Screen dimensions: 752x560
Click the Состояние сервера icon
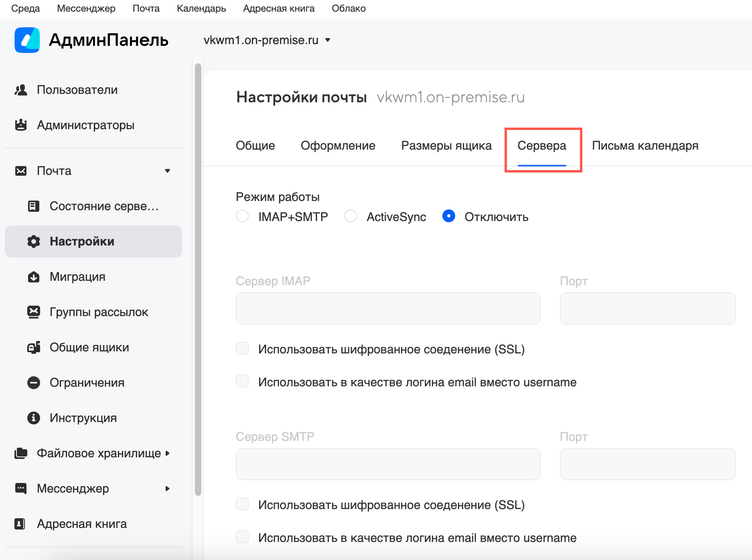point(34,206)
